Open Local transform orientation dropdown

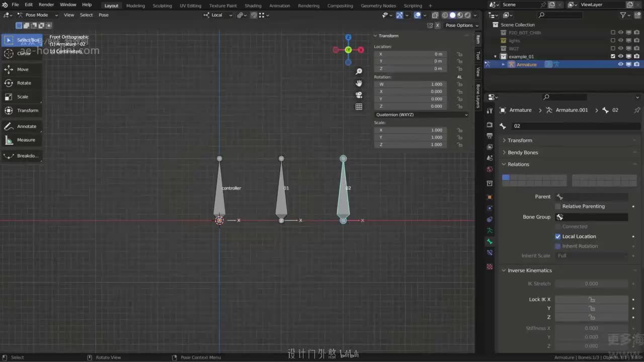(x=218, y=15)
